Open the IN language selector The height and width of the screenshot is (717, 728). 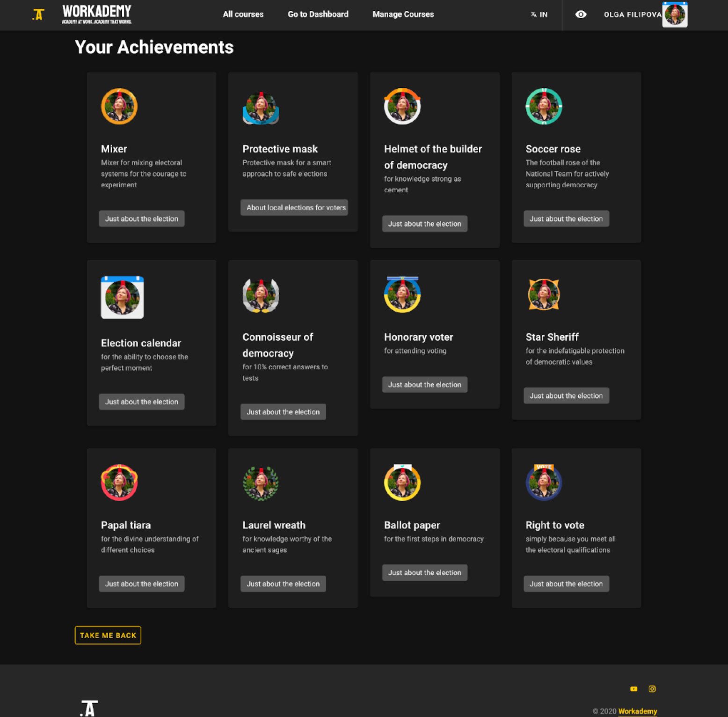[x=539, y=15]
